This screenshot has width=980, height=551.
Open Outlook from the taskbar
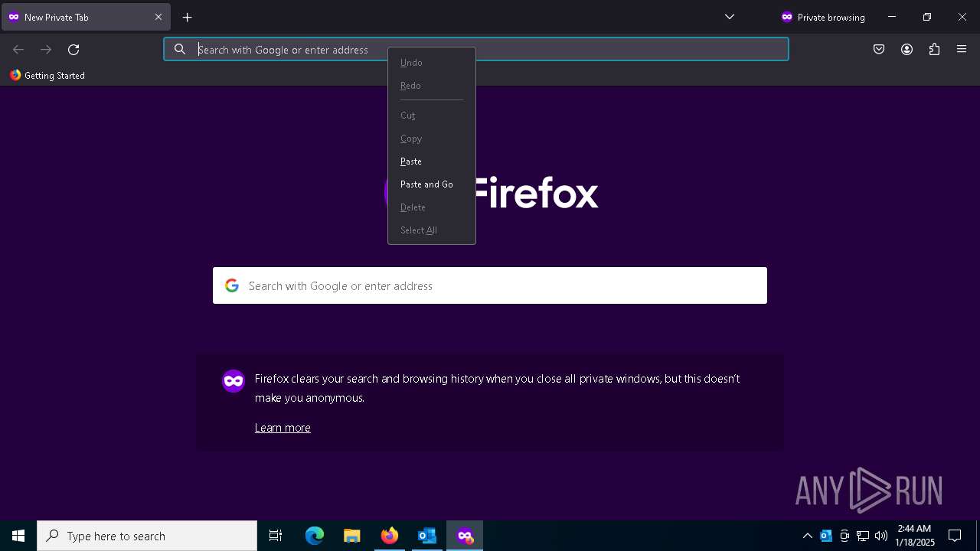(427, 536)
